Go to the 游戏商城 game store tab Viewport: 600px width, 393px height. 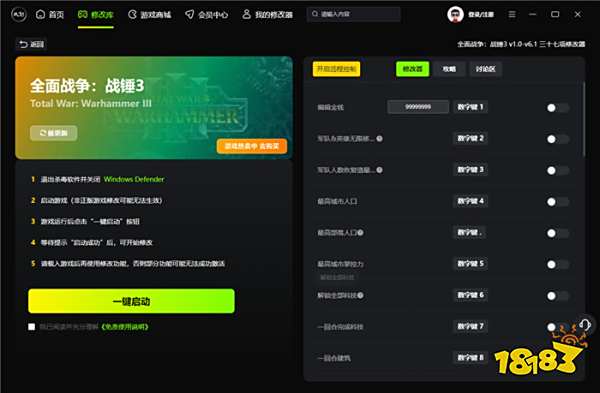pos(150,15)
